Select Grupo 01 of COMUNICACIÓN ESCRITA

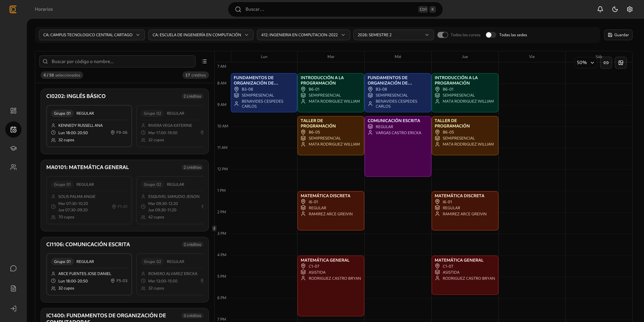89,274
